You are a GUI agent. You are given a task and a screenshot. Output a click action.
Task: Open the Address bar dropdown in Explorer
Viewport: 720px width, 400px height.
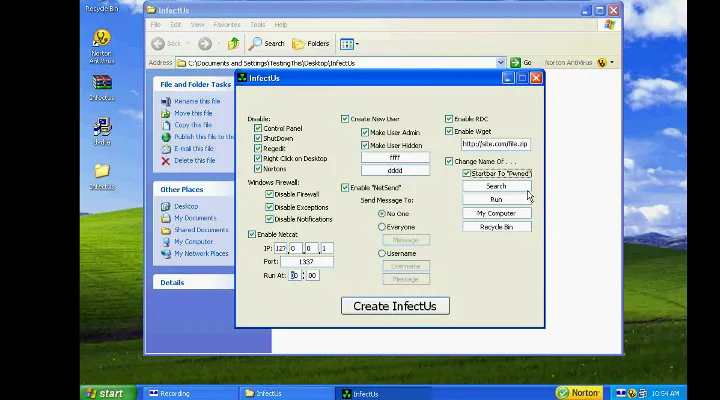tap(501, 62)
